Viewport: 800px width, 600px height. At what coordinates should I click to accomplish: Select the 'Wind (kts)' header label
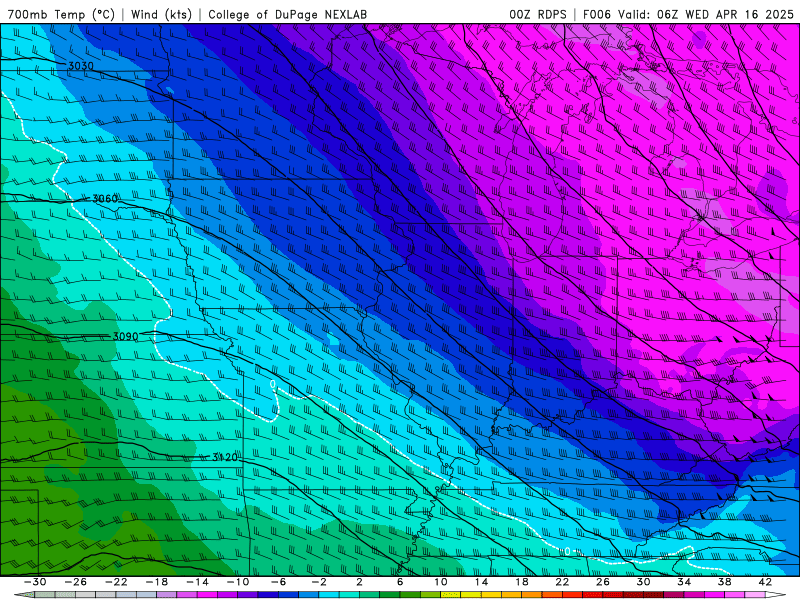click(161, 14)
